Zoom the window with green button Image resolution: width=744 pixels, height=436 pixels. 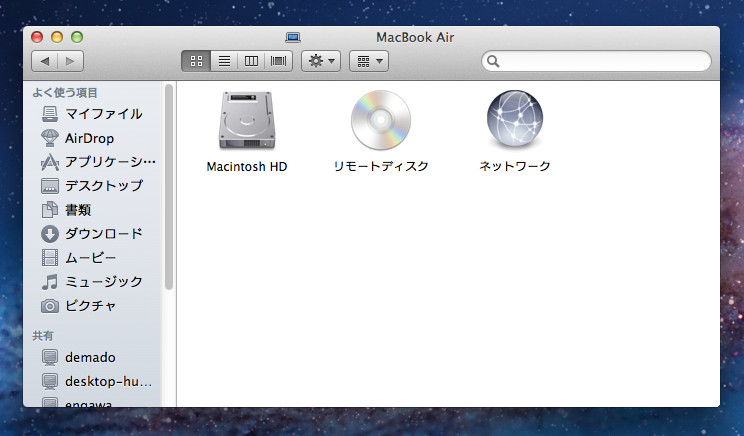pyautogui.click(x=77, y=37)
